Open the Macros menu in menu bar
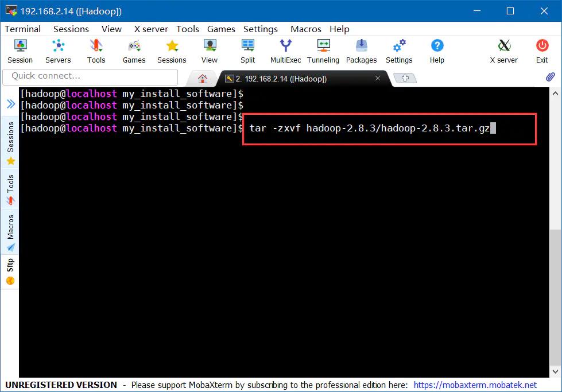The height and width of the screenshot is (392, 562). (x=306, y=29)
